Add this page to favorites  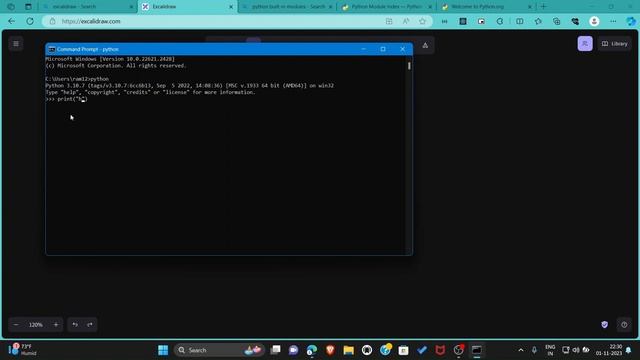422,21
